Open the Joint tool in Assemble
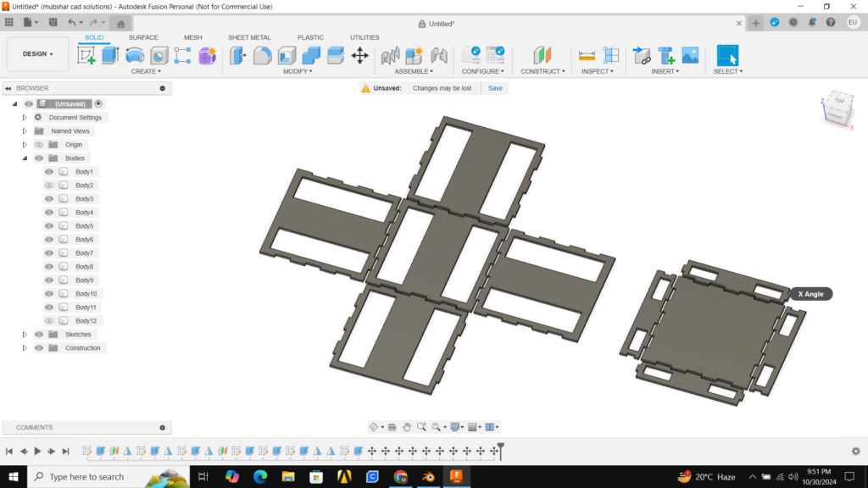Screen dimensions: 868x488 click(390, 56)
